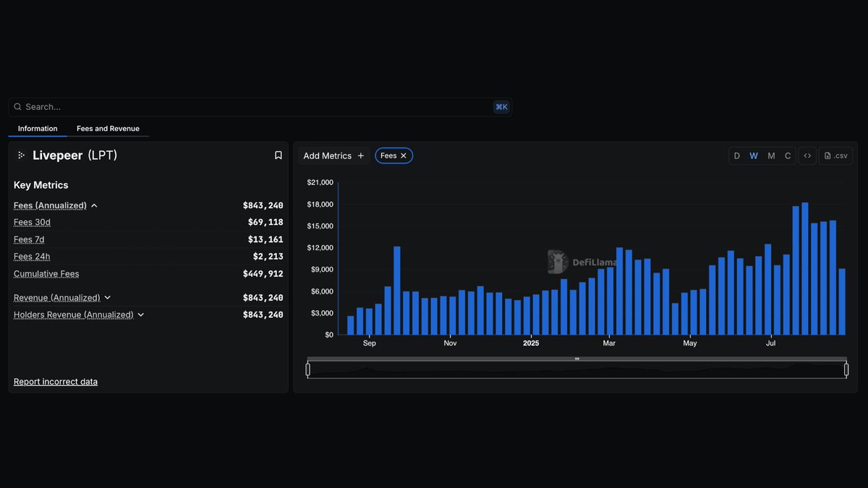Click the plus icon in Add Metrics
The height and width of the screenshot is (488, 868).
coord(361,155)
